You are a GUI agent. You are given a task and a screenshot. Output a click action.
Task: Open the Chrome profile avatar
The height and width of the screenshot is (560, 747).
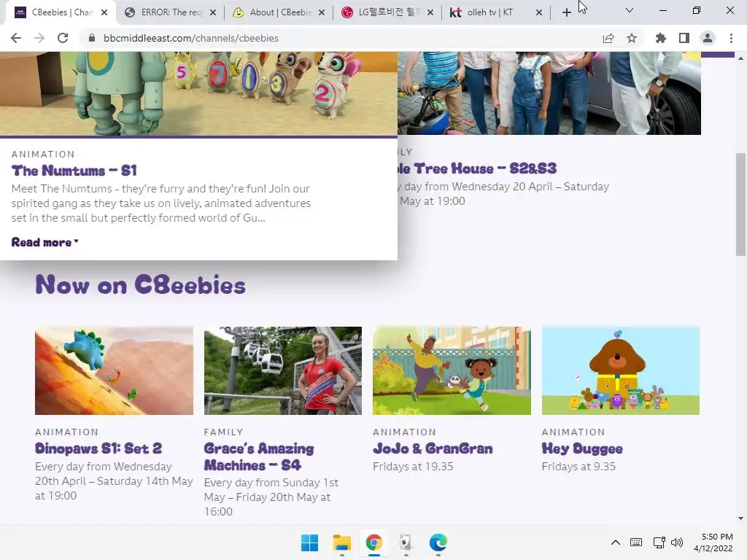tap(708, 38)
